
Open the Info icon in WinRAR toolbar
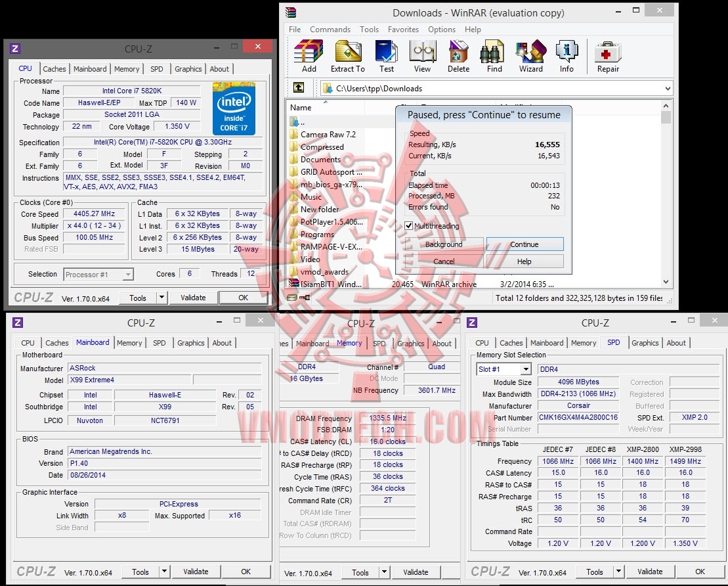point(567,51)
